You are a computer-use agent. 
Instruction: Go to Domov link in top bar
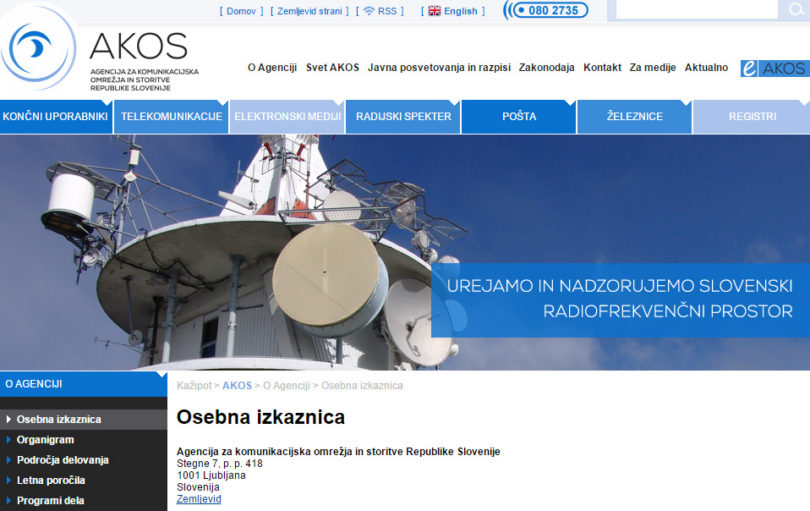(x=241, y=11)
